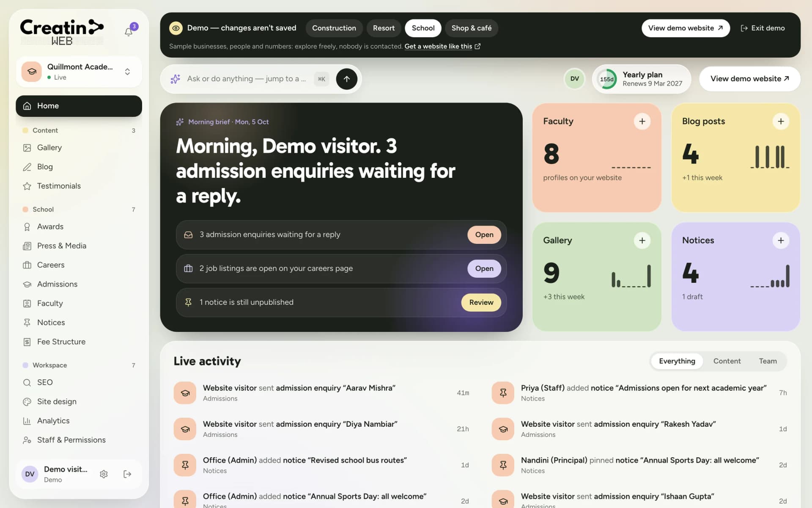
Task: Select the School demo tab
Action: (x=423, y=28)
